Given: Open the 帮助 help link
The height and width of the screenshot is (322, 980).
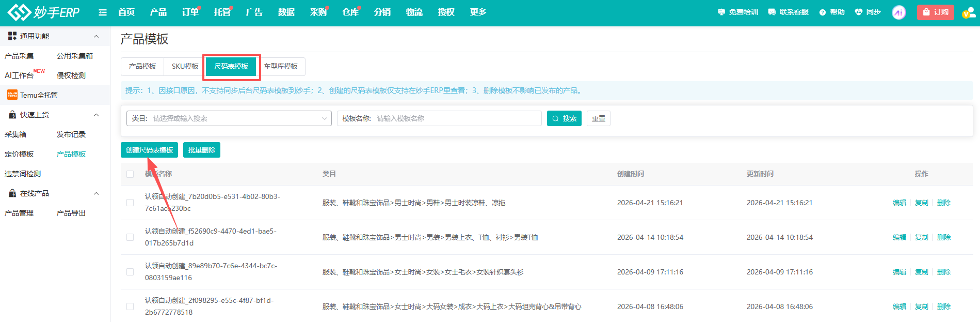Looking at the screenshot, I should click(x=832, y=12).
